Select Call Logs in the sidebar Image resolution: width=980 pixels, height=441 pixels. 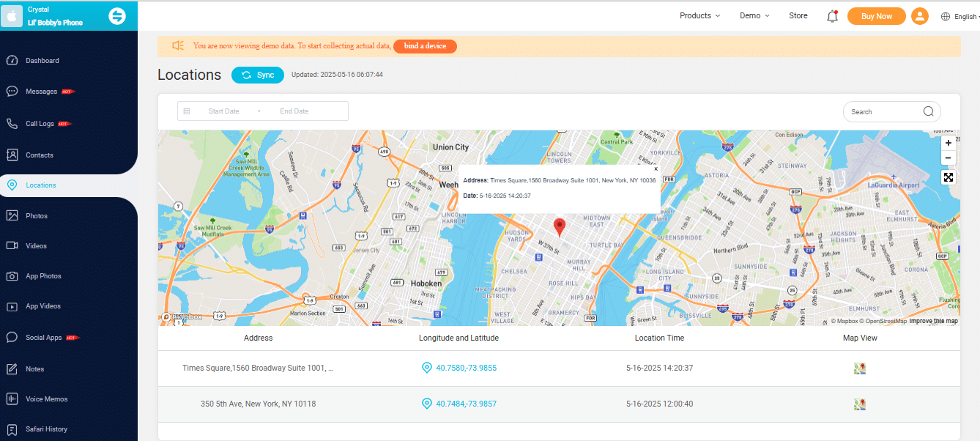(x=40, y=124)
